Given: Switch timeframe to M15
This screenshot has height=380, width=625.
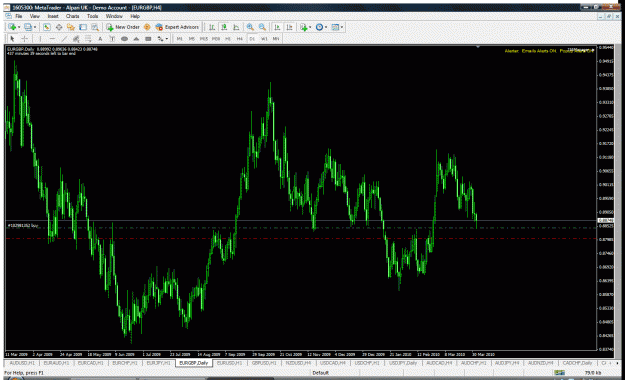Looking at the screenshot, I should (204, 39).
